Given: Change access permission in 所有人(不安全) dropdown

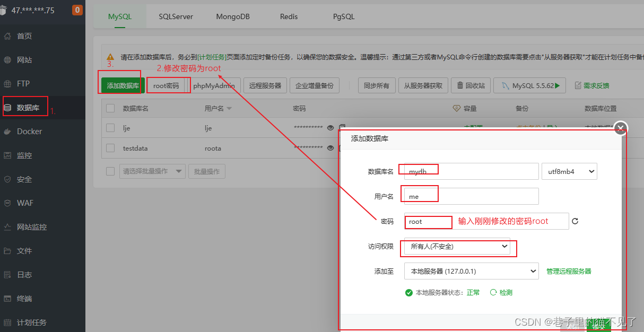Looking at the screenshot, I should tap(458, 247).
